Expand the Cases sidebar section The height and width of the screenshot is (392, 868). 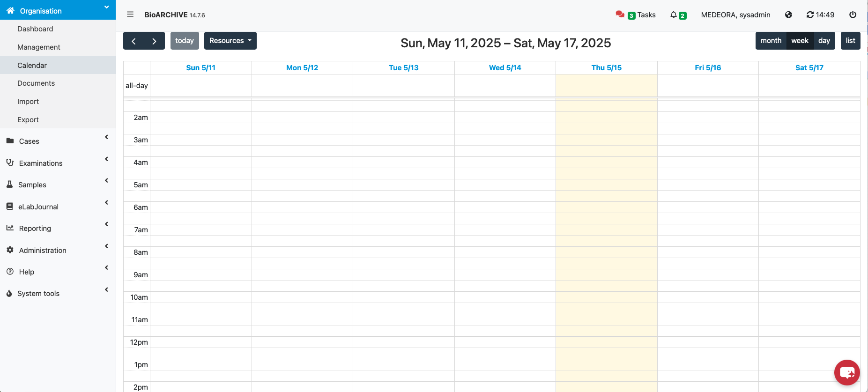pyautogui.click(x=29, y=141)
